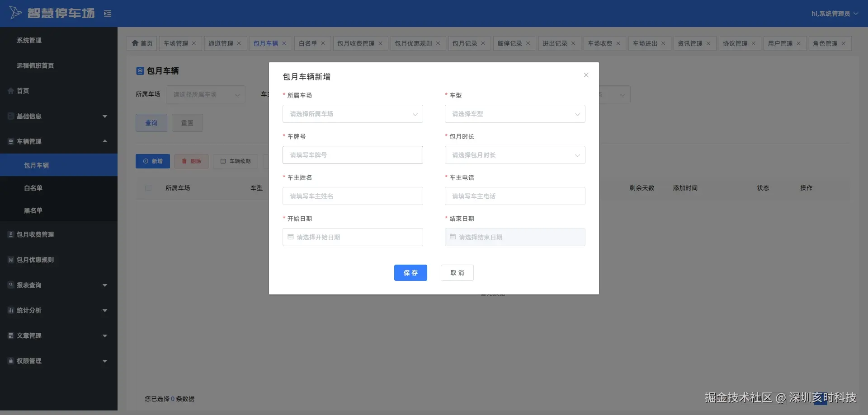The height and width of the screenshot is (415, 868).
Task: Close the 协议管理 tab
Action: coord(753,43)
